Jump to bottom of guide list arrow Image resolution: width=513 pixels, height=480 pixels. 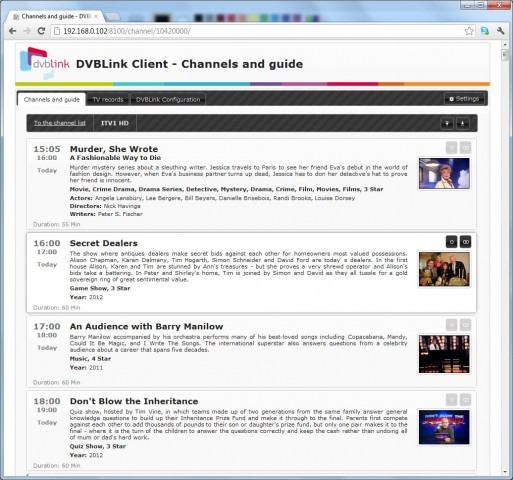[x=447, y=123]
